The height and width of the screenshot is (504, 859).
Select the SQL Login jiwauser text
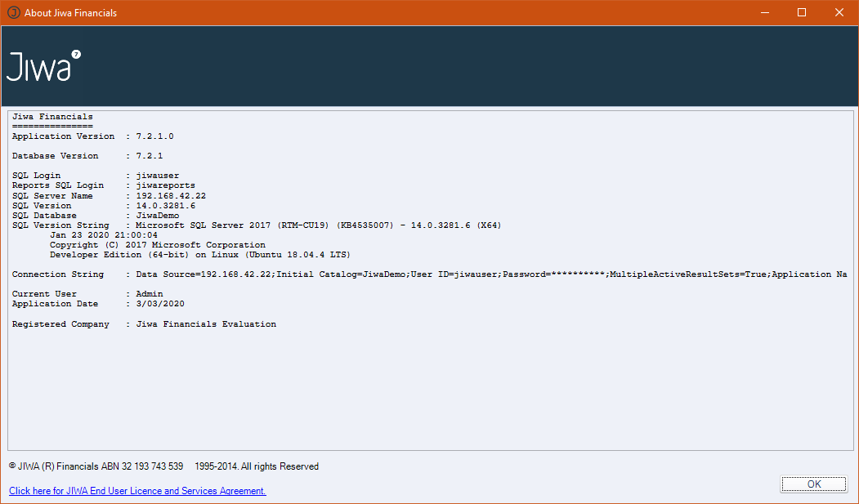pyautogui.click(x=157, y=176)
